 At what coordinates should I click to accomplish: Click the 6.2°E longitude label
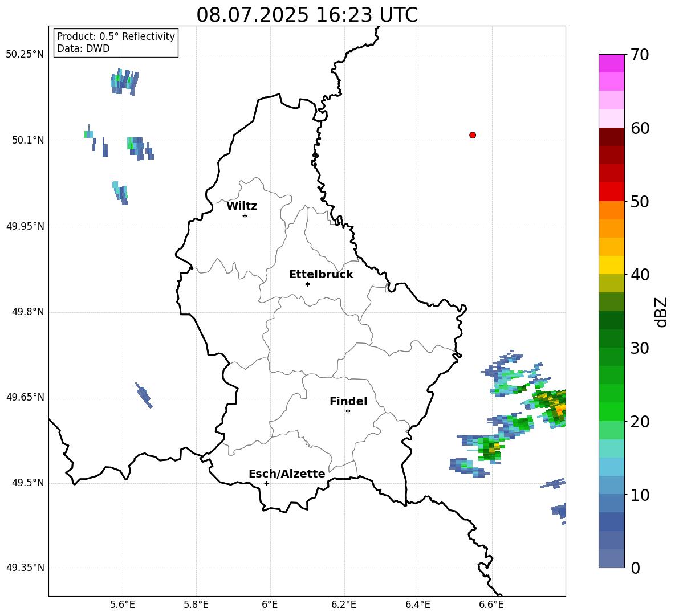point(344,605)
